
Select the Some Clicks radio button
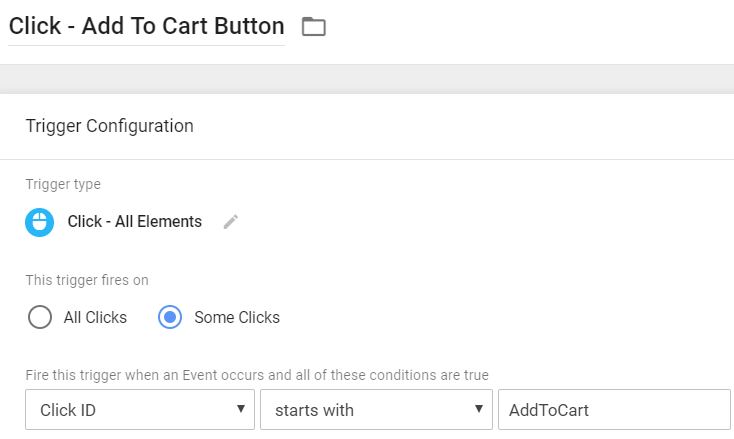pos(170,318)
